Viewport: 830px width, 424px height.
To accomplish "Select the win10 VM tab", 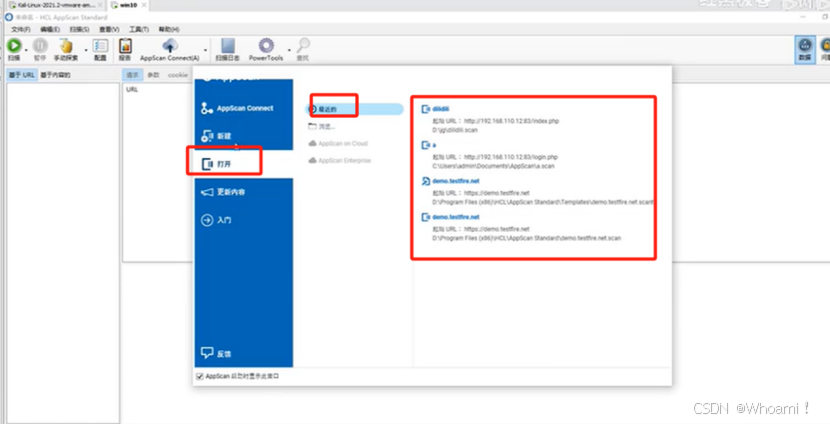I will pos(129,5).
